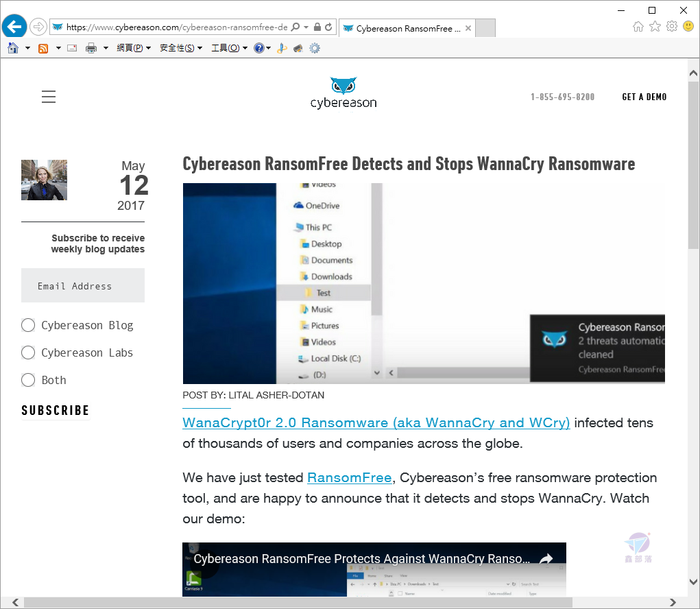
Task: Click the horizontal scrollbar left arrow
Action: pos(16,602)
